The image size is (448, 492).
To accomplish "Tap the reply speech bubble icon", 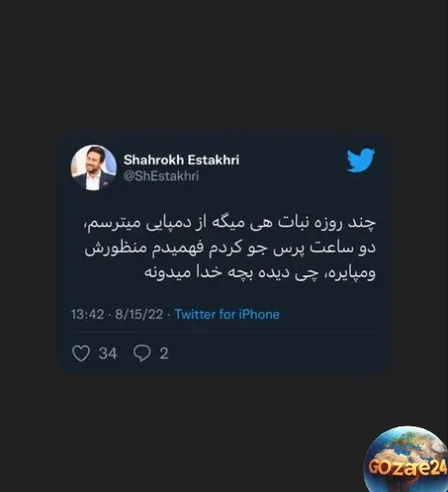I will click(142, 353).
